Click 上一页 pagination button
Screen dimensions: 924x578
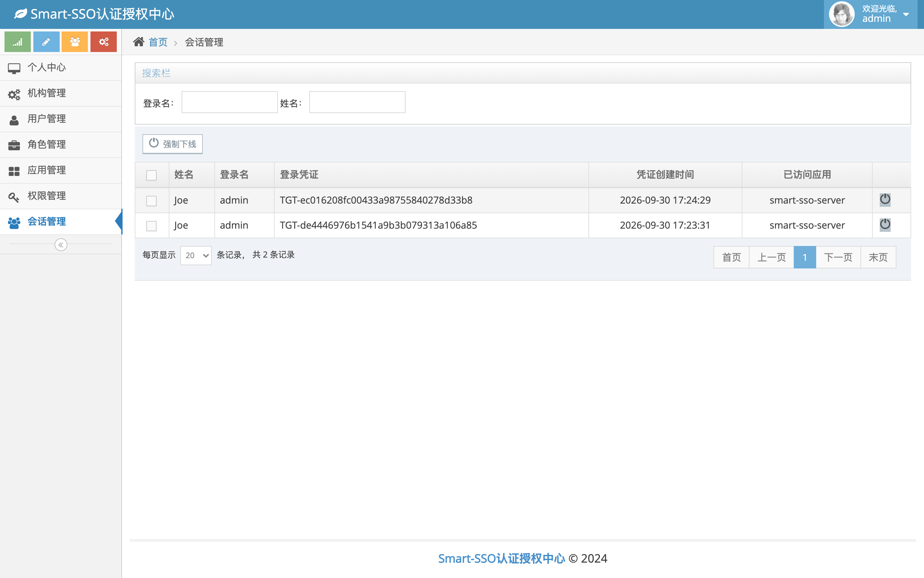[772, 257]
